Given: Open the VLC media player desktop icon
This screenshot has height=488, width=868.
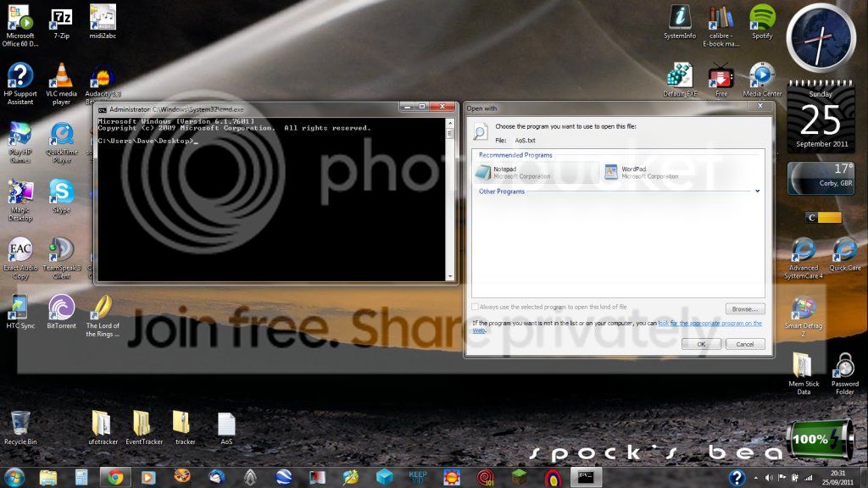Looking at the screenshot, I should pos(61,84).
